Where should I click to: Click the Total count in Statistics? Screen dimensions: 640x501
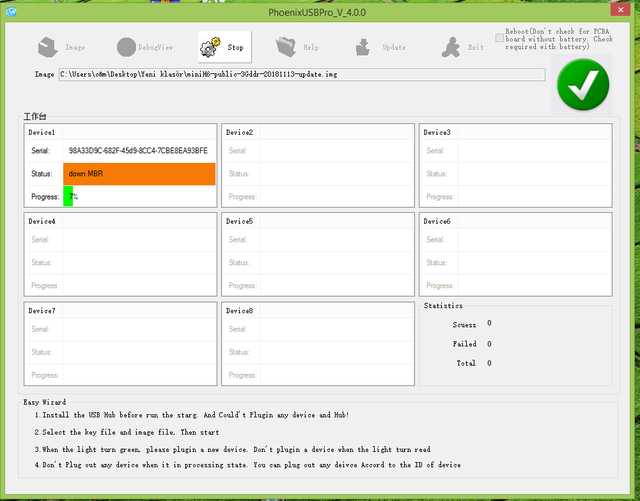[x=489, y=363]
